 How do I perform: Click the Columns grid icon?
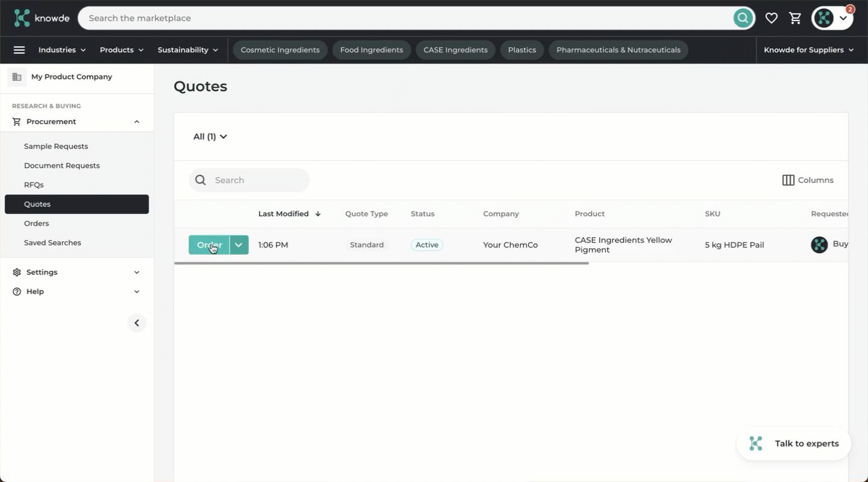(x=788, y=180)
